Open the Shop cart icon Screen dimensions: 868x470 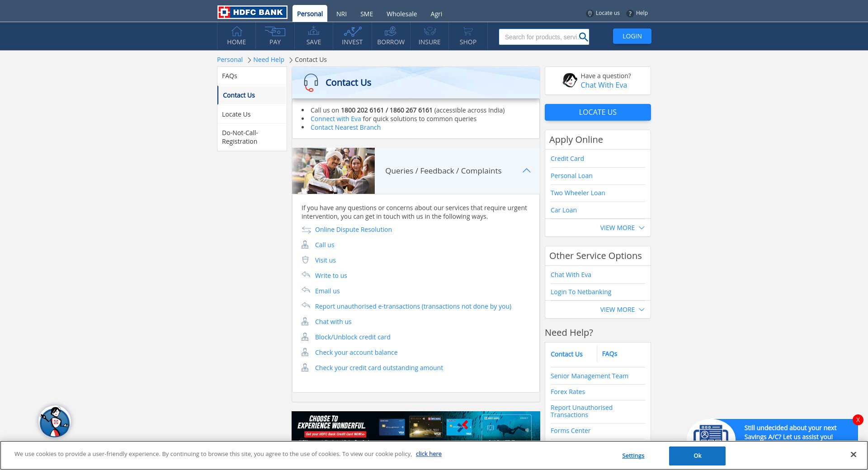click(468, 32)
